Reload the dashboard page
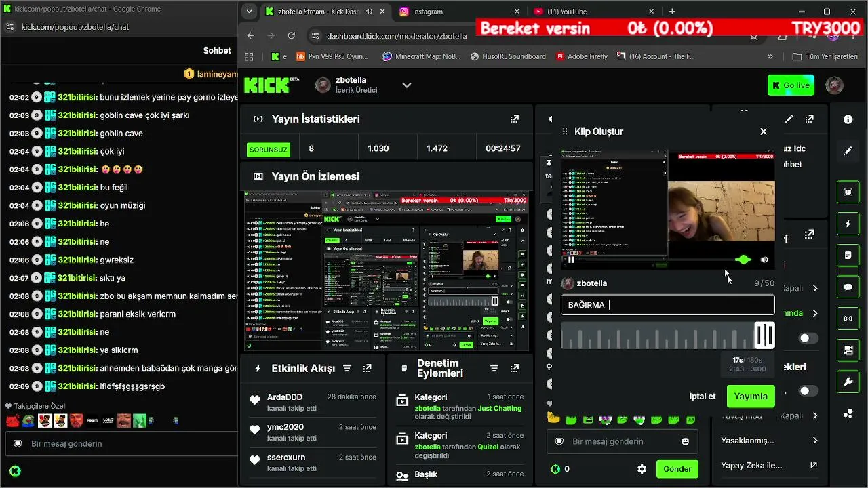The width and height of the screenshot is (868, 488). click(x=292, y=36)
